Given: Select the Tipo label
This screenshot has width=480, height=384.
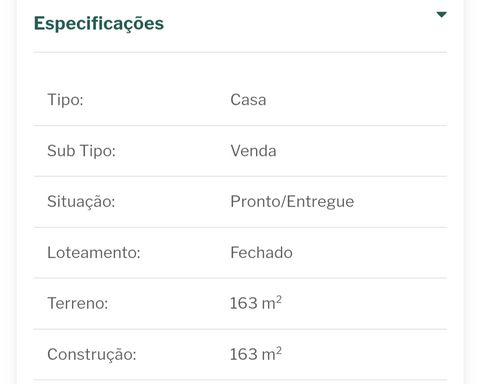Looking at the screenshot, I should (x=65, y=100).
